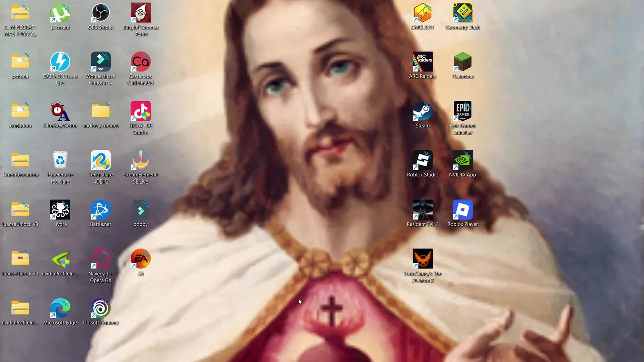Select the Epic Games Launcher icon
Viewport: 644px width, 362px height.
click(463, 112)
